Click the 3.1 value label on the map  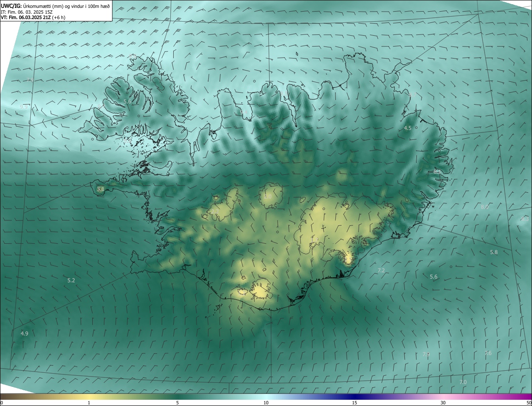tap(101, 189)
